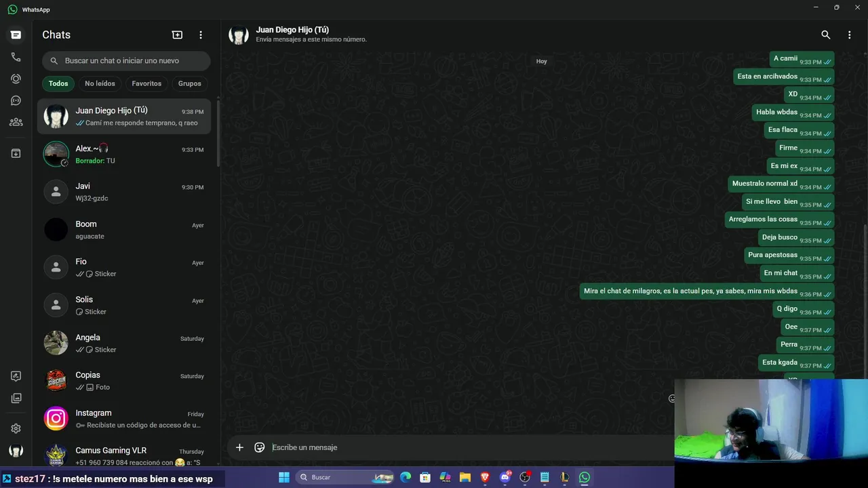
Task: Open Discord from taskbar
Action: click(505, 477)
